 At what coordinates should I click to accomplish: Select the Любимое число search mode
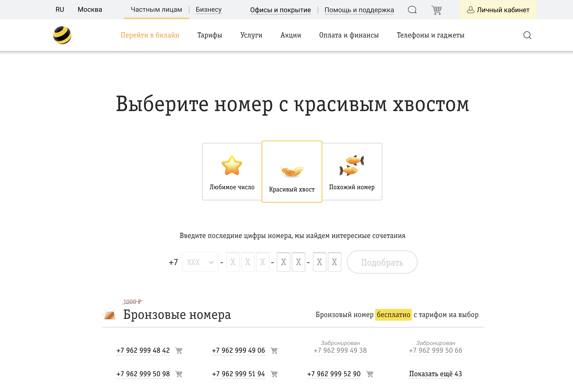pyautogui.click(x=231, y=171)
